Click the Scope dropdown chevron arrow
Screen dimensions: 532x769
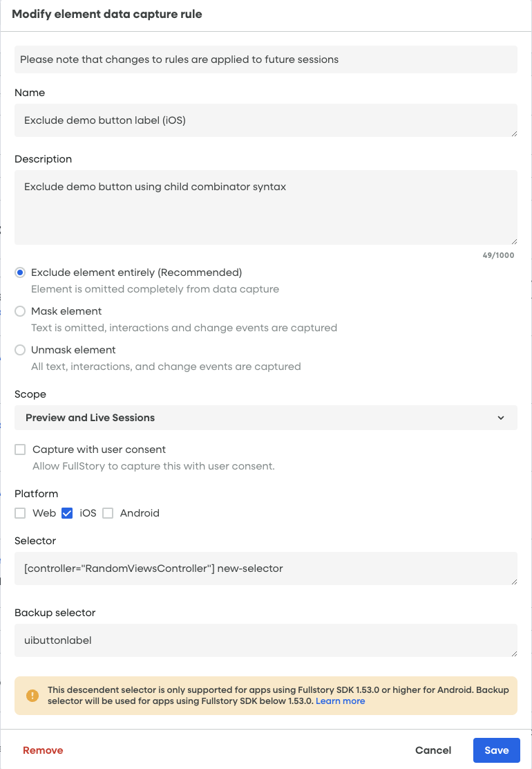tap(501, 418)
